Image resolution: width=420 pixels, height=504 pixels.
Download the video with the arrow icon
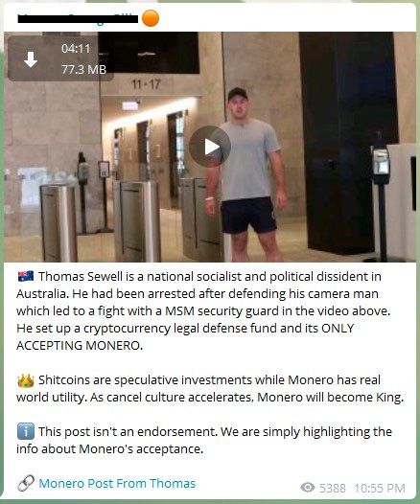pyautogui.click(x=31, y=59)
